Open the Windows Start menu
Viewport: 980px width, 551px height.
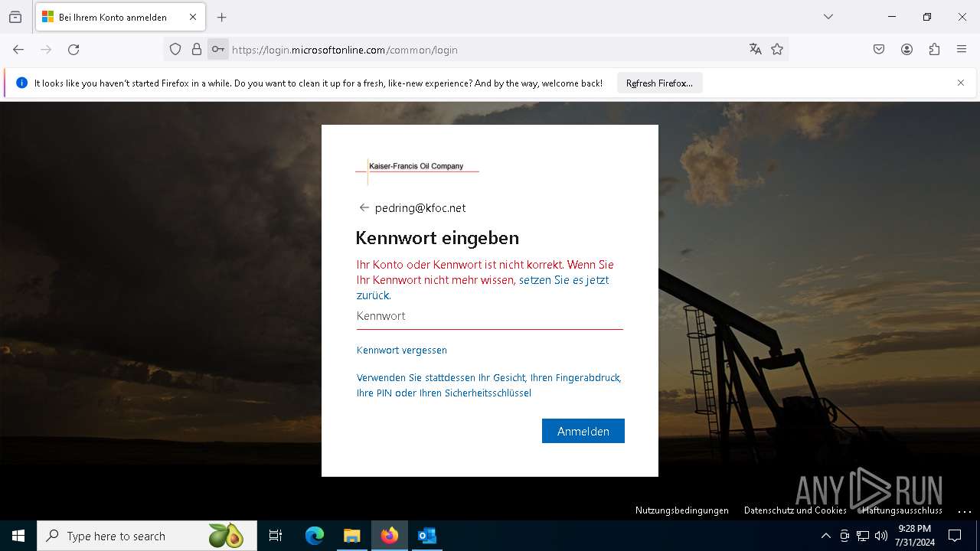coord(18,536)
